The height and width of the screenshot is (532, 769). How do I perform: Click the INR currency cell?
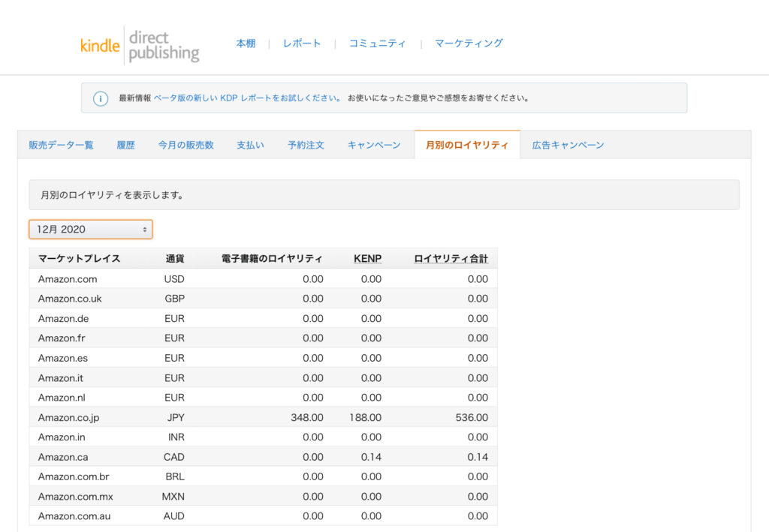point(176,437)
